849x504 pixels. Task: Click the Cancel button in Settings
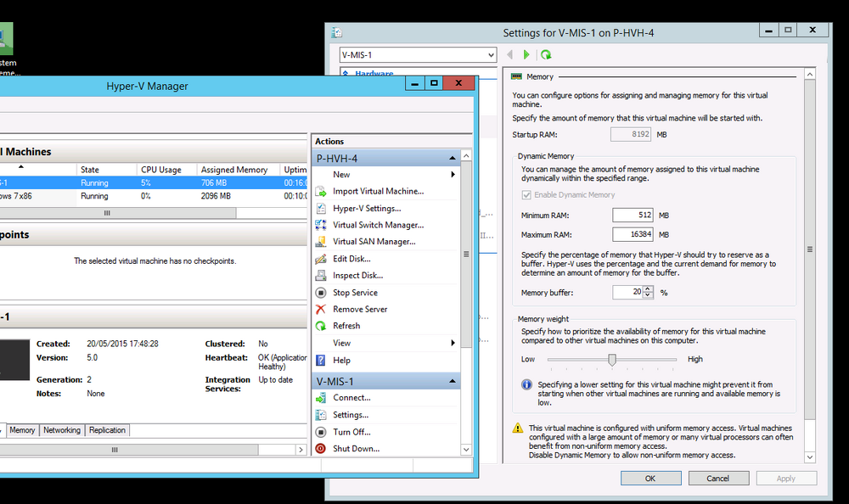click(718, 478)
